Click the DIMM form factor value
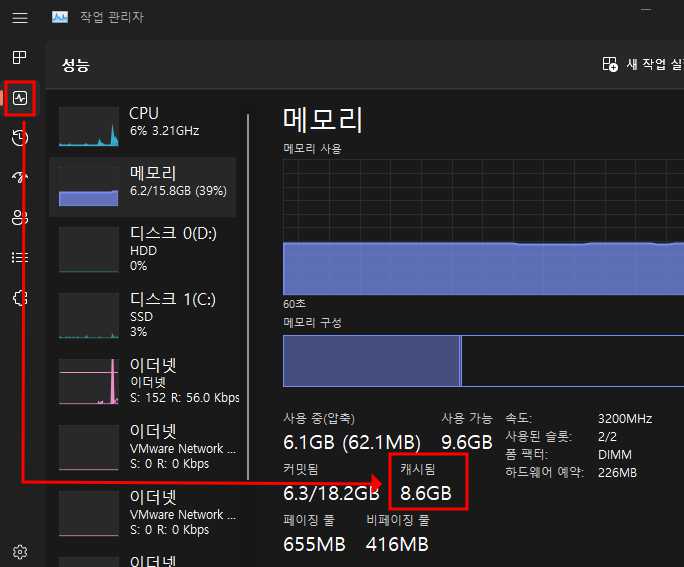This screenshot has height=567, width=684. coord(615,455)
